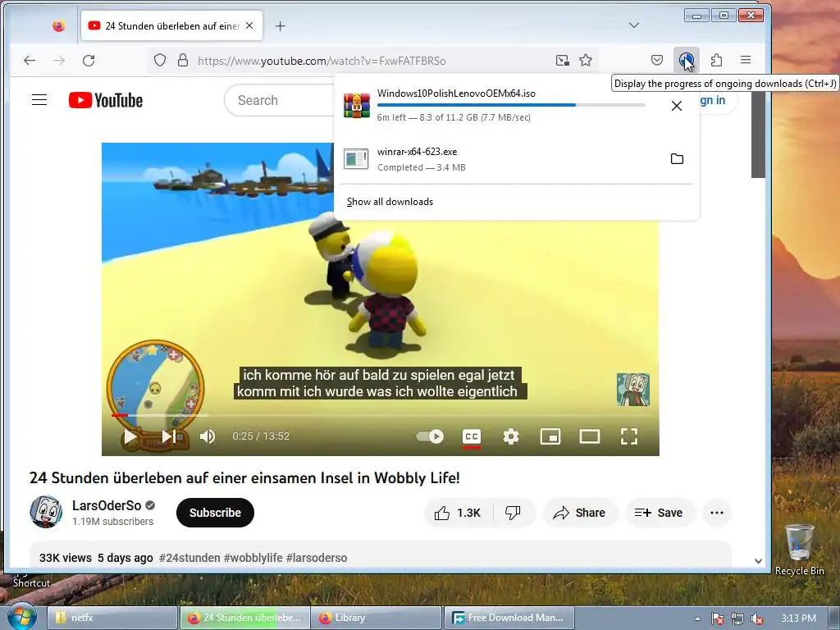Open tracking protection shield icon
This screenshot has height=630, width=840.
pos(160,60)
